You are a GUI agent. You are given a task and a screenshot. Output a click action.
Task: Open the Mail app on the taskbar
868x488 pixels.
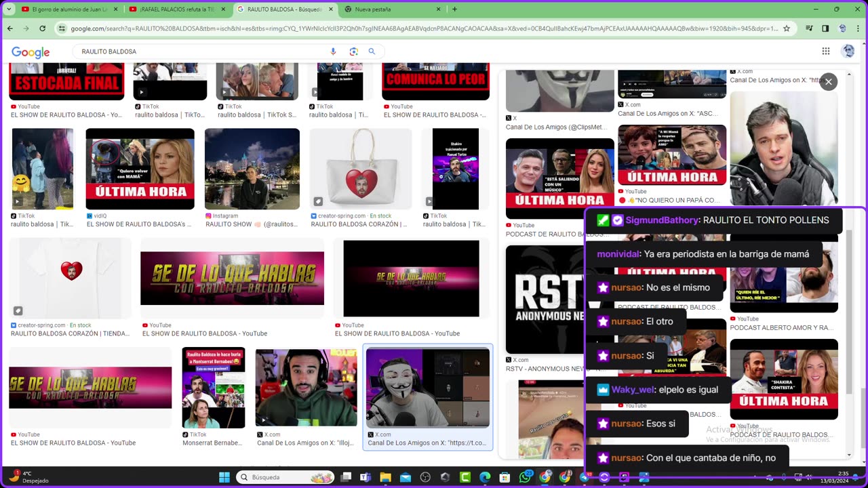pos(405,477)
